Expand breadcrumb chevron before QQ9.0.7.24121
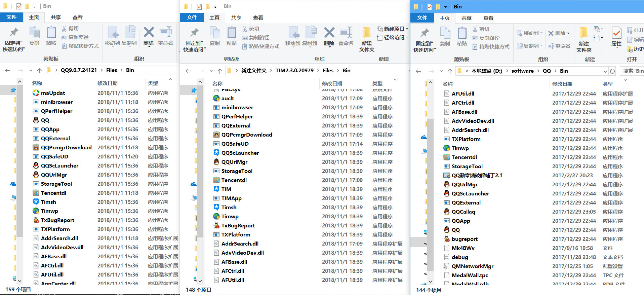 pyautogui.click(x=56, y=70)
